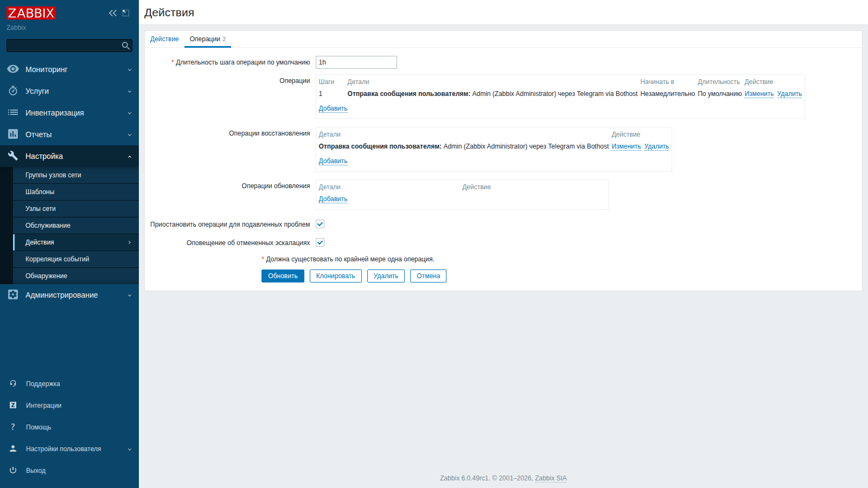Click the Настройки пользователя person icon
The image size is (868, 488).
tap(13, 449)
